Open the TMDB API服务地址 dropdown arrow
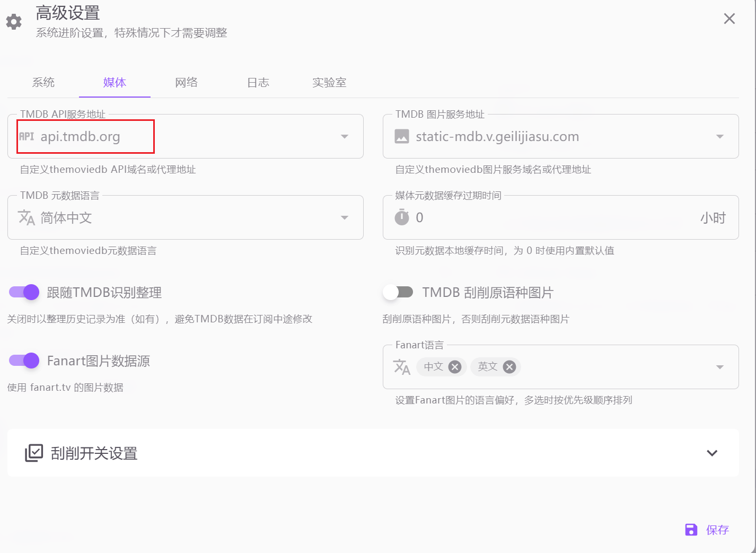Screen dimensions: 756x553 pos(345,137)
